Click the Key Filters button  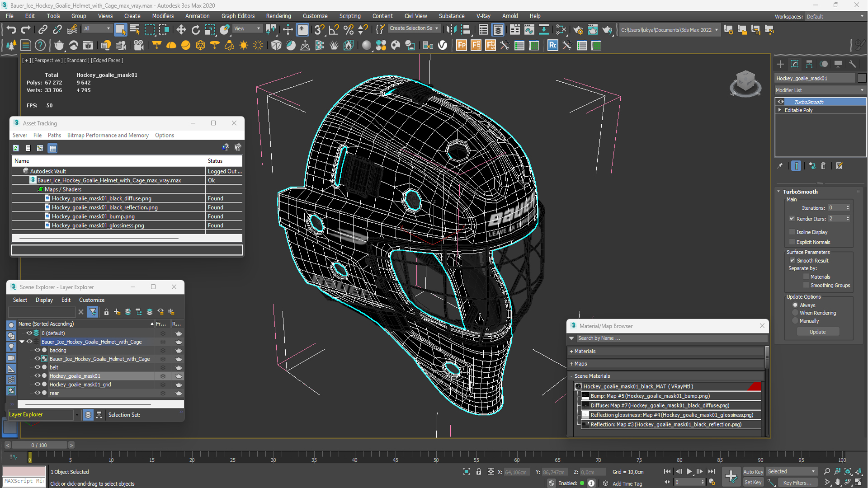(x=797, y=482)
